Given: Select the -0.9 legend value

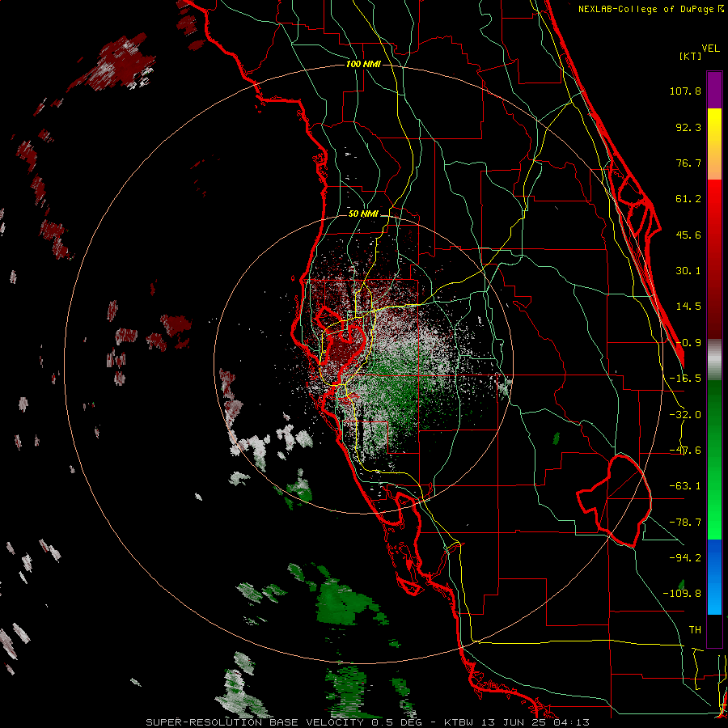Looking at the screenshot, I should click(x=688, y=343).
